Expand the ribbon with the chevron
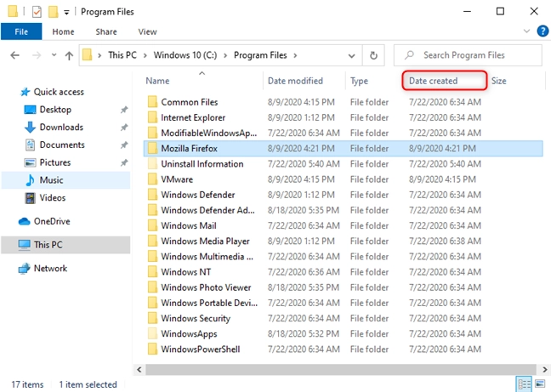Screen dimensions: 551x392 pyautogui.click(x=526, y=31)
